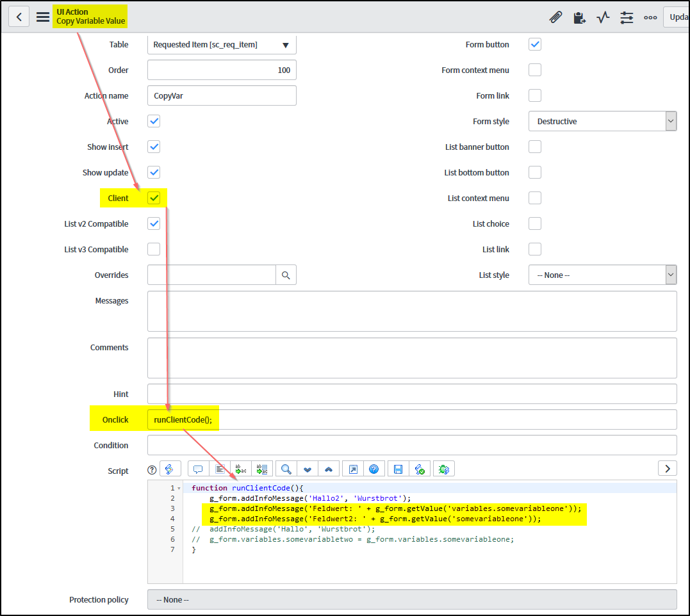Image resolution: width=690 pixels, height=616 pixels.
Task: Click line number 7 in script gutter
Action: (x=172, y=549)
